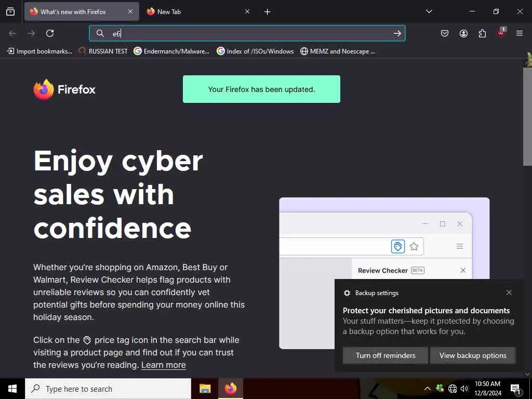Click the Type here to search box

(x=108, y=389)
